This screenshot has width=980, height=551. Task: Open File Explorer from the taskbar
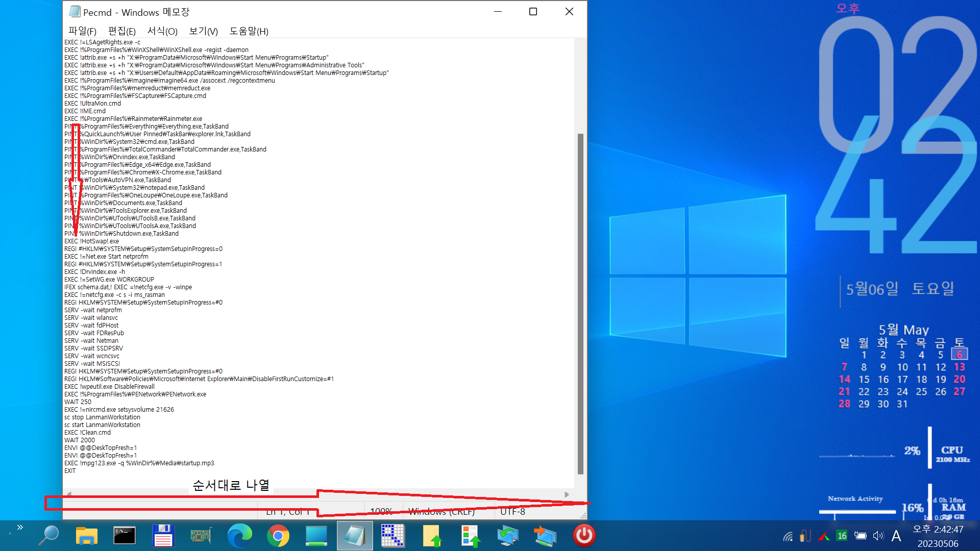tap(87, 535)
